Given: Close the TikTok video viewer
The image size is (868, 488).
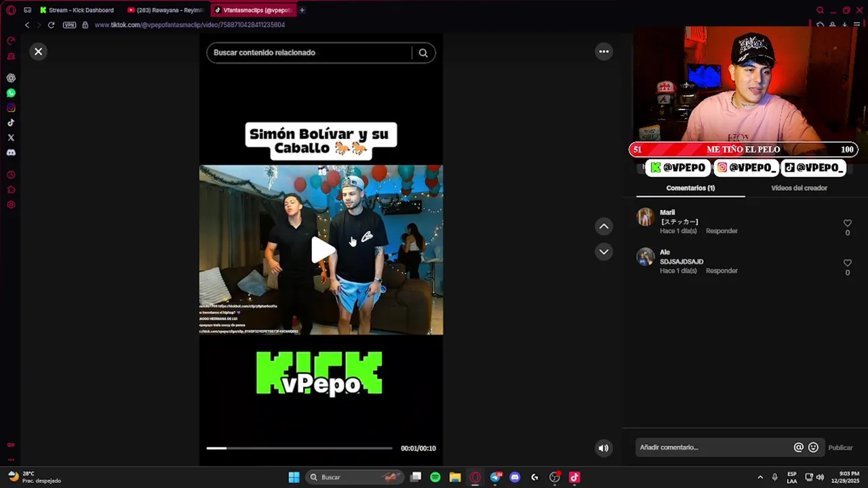Looking at the screenshot, I should pos(39,52).
